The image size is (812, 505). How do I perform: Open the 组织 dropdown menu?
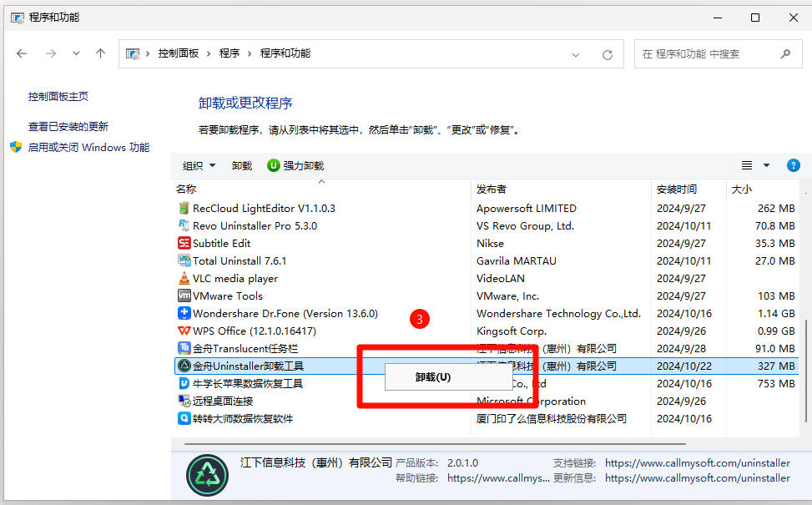click(x=199, y=166)
